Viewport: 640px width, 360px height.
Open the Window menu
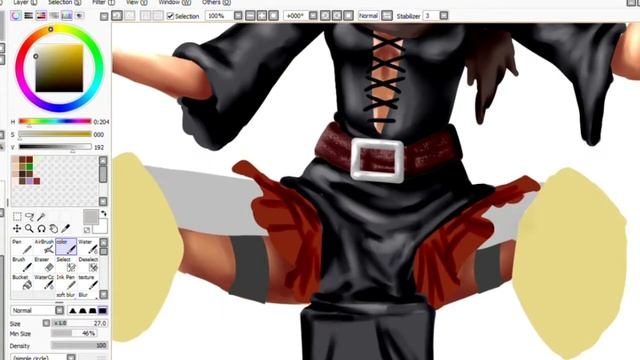tap(174, 2)
